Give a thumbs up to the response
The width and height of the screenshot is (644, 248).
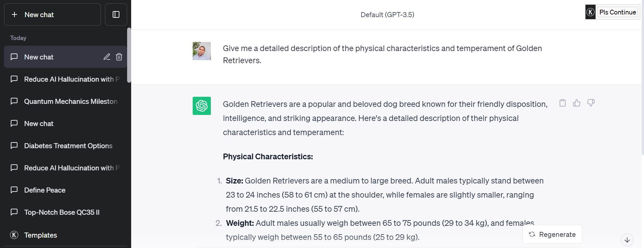(576, 103)
